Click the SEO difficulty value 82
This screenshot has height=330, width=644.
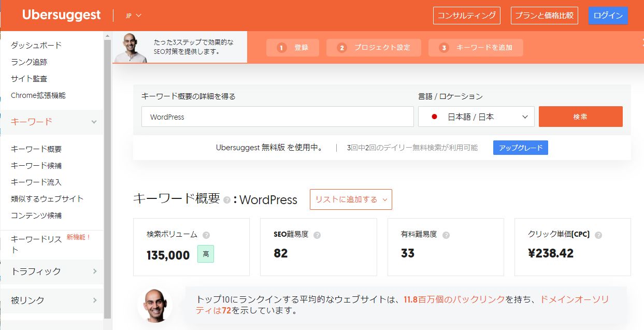(x=281, y=253)
